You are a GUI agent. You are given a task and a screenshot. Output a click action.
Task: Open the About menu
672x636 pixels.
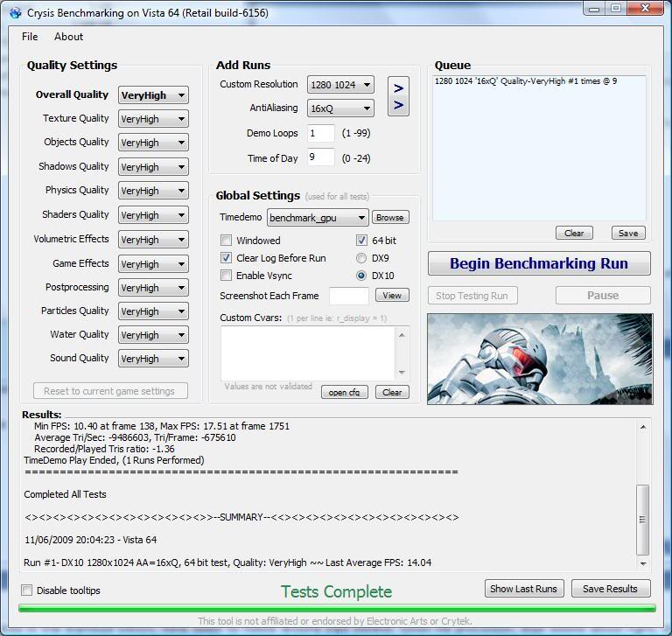pyautogui.click(x=68, y=37)
